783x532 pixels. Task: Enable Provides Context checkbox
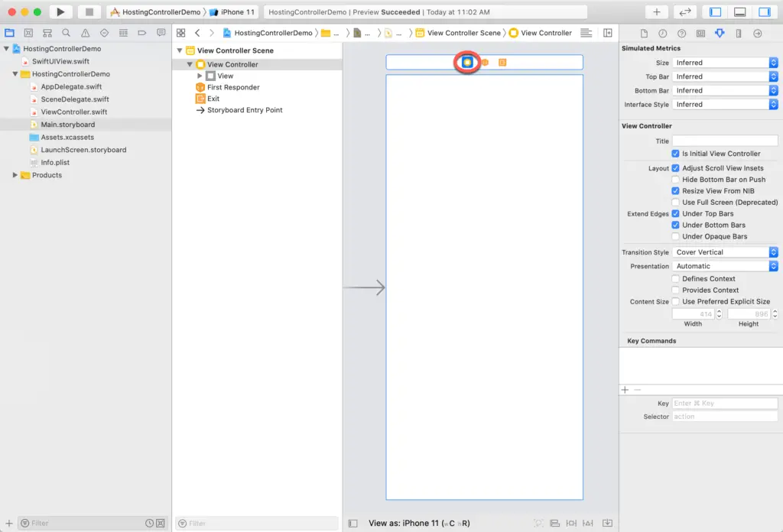(675, 290)
